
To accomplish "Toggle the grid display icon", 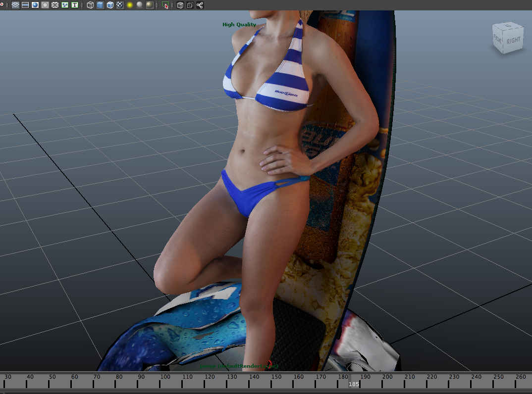I will tap(15, 5).
